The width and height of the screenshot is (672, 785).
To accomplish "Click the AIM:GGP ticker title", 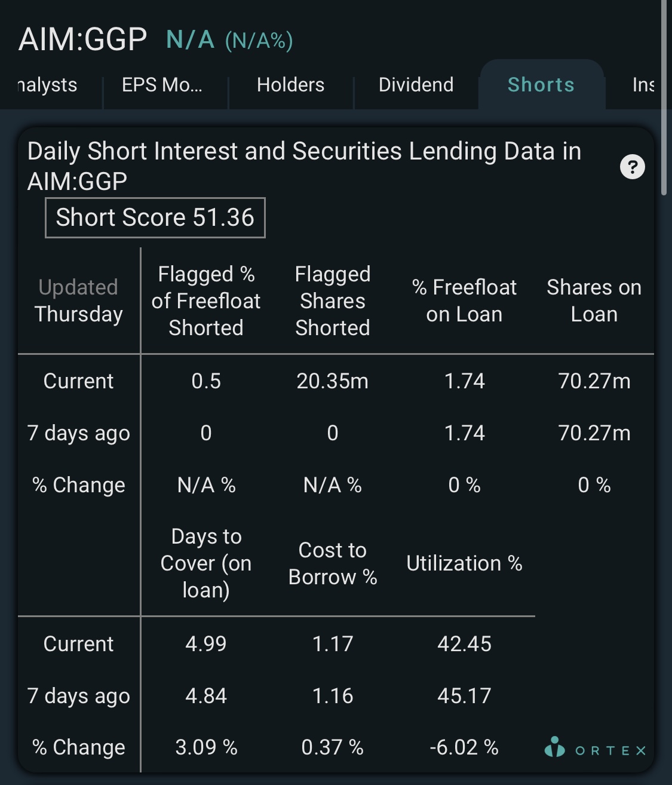I will coord(82,40).
